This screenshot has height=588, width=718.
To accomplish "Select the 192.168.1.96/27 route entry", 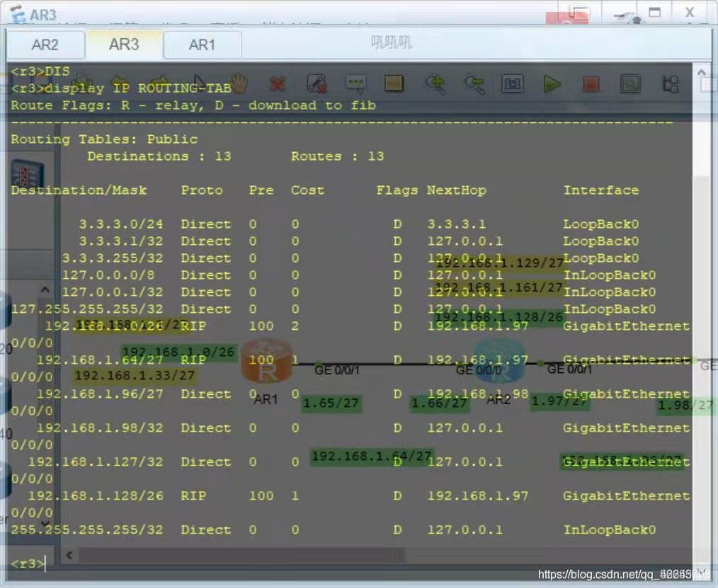I will pos(350,402).
